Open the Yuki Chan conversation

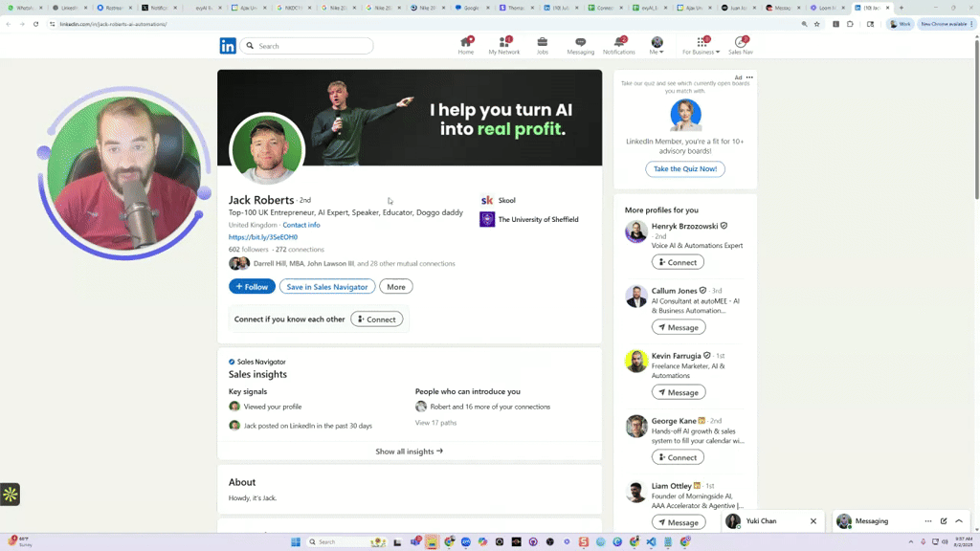click(x=761, y=521)
